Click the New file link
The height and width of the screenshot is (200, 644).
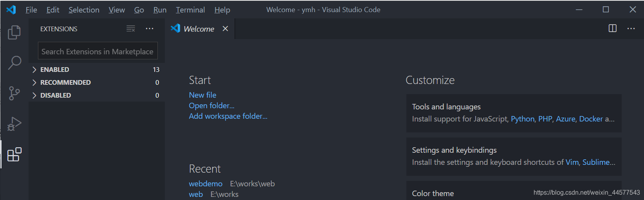tap(202, 95)
